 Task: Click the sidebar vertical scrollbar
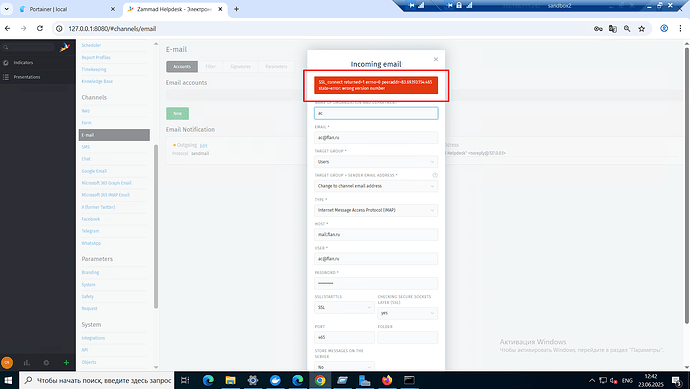(x=156, y=226)
